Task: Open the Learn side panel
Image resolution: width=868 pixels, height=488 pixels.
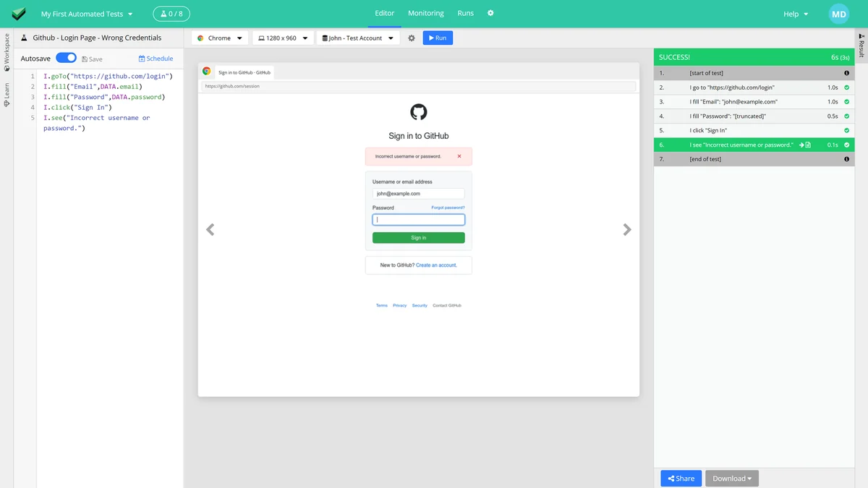Action: point(7,94)
